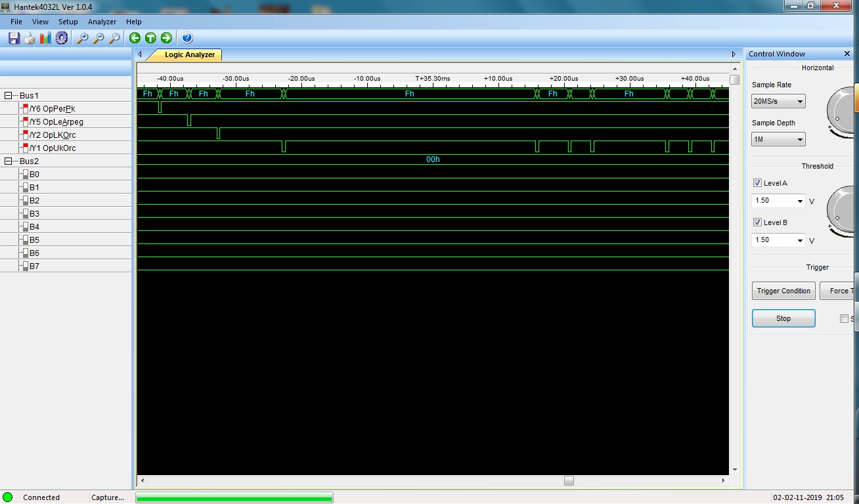Click the Stop capture button
859x504 pixels.
(x=783, y=318)
